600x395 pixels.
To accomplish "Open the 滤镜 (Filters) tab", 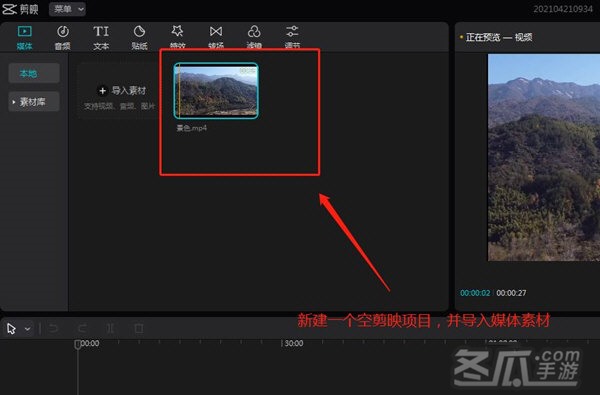I will [x=254, y=37].
